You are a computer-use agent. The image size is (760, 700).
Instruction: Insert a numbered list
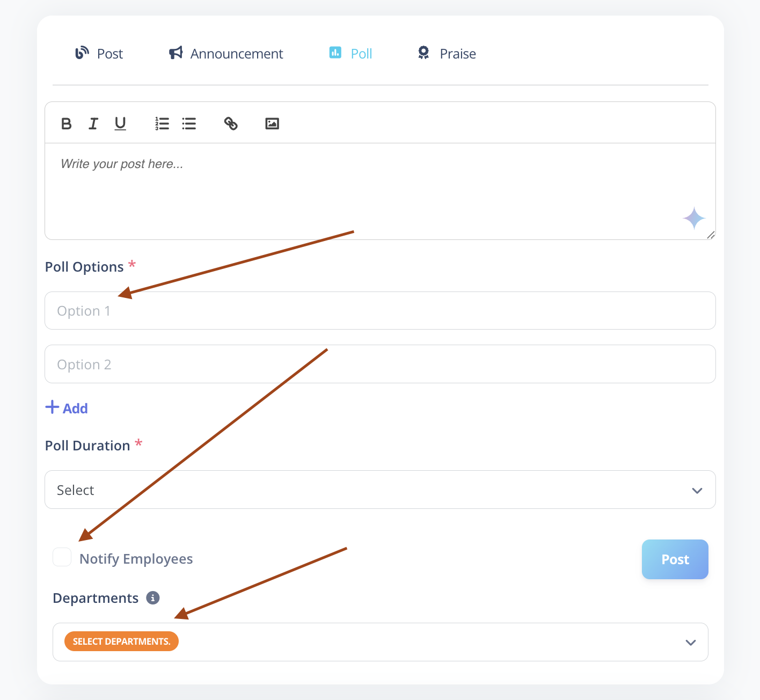(162, 123)
